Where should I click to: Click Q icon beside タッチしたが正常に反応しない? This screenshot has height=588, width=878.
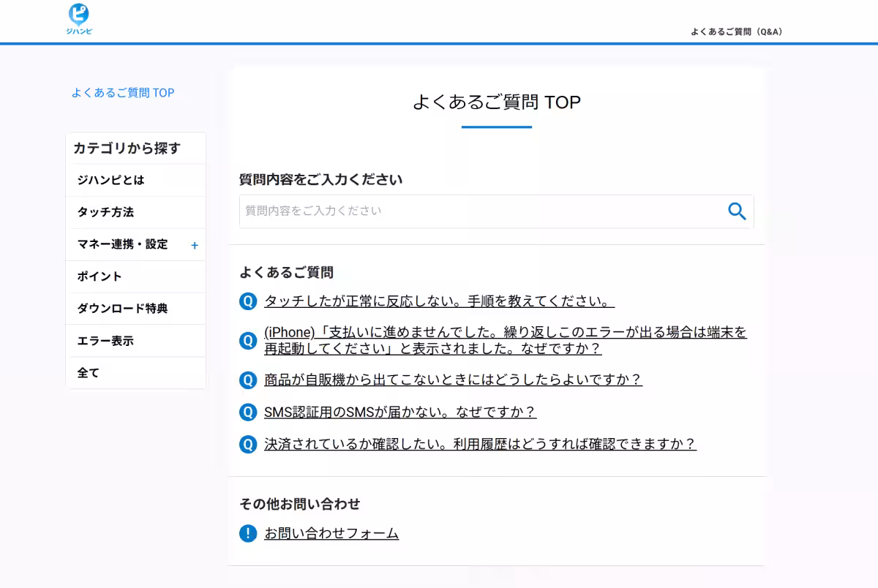(x=248, y=301)
